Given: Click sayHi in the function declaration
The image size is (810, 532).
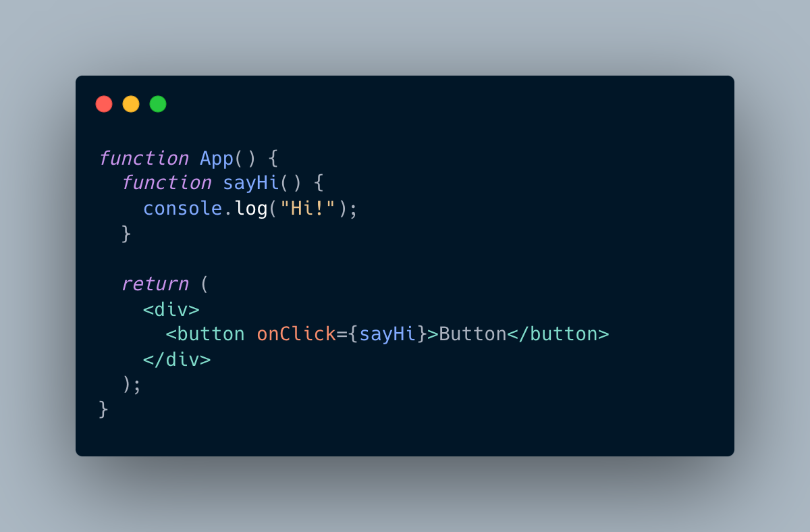Looking at the screenshot, I should coord(251,184).
